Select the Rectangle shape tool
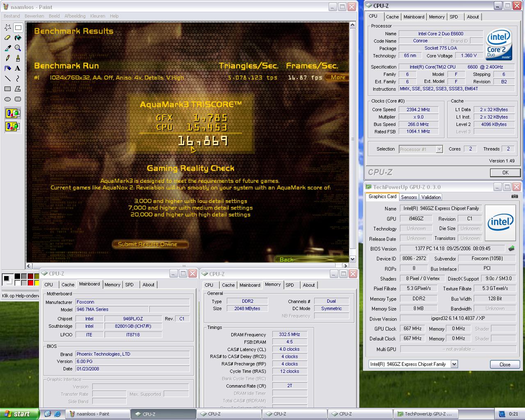This screenshot has height=420, width=525. coord(8,89)
